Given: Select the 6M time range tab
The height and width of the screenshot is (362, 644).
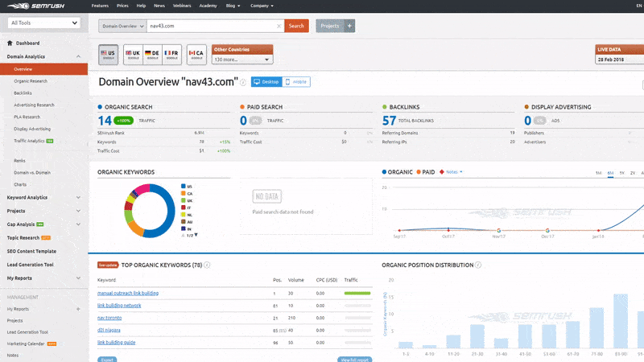Looking at the screenshot, I should [x=610, y=173].
